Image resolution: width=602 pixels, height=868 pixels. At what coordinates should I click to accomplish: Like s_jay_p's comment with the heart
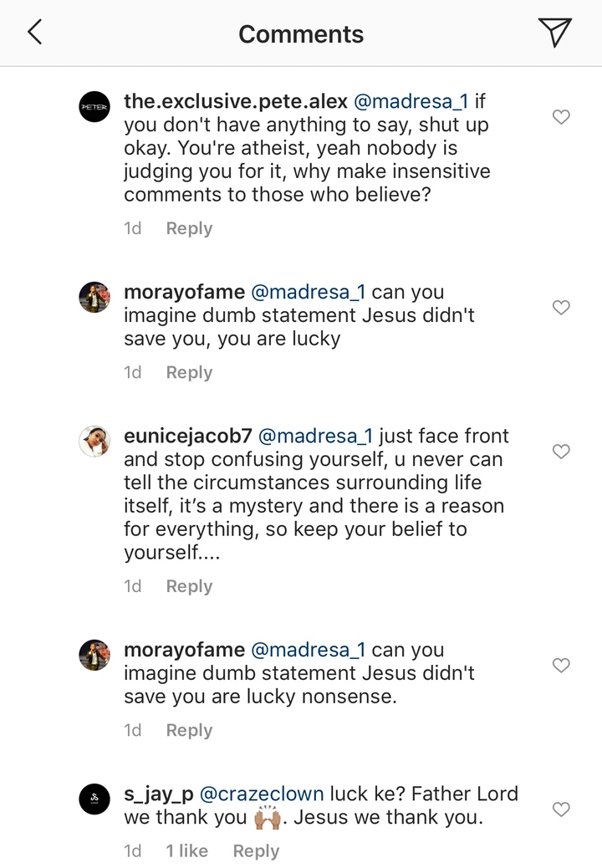[562, 809]
